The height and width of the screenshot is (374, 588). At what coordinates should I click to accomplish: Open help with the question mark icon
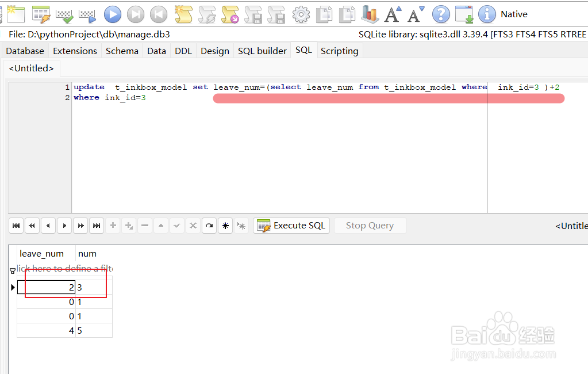441,14
